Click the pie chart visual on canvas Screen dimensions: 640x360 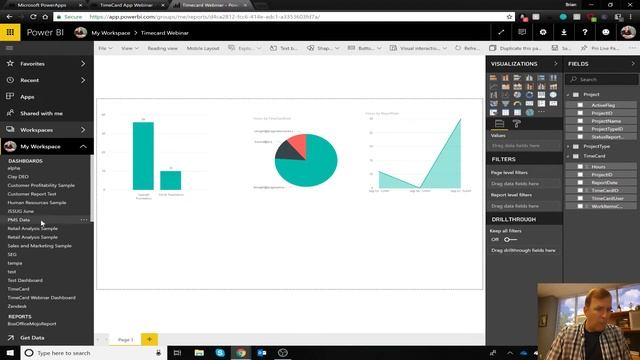pyautogui.click(x=306, y=160)
